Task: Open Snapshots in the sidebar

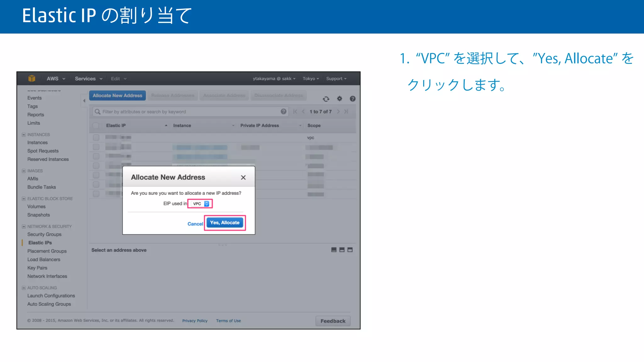Action: click(x=38, y=215)
